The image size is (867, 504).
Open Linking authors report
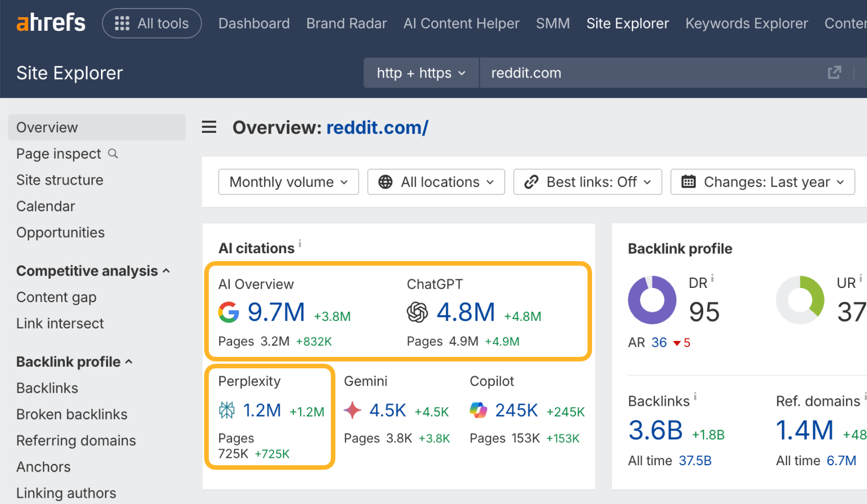66,493
